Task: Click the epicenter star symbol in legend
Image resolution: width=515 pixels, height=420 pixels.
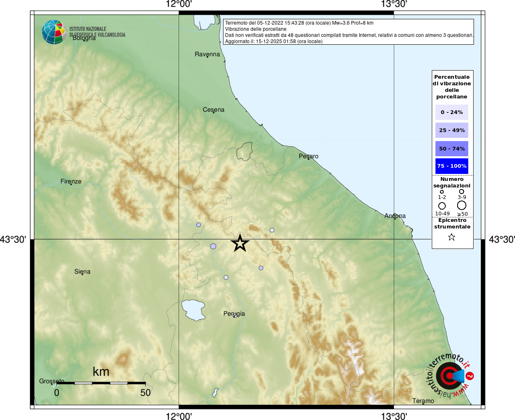Action: (x=451, y=237)
